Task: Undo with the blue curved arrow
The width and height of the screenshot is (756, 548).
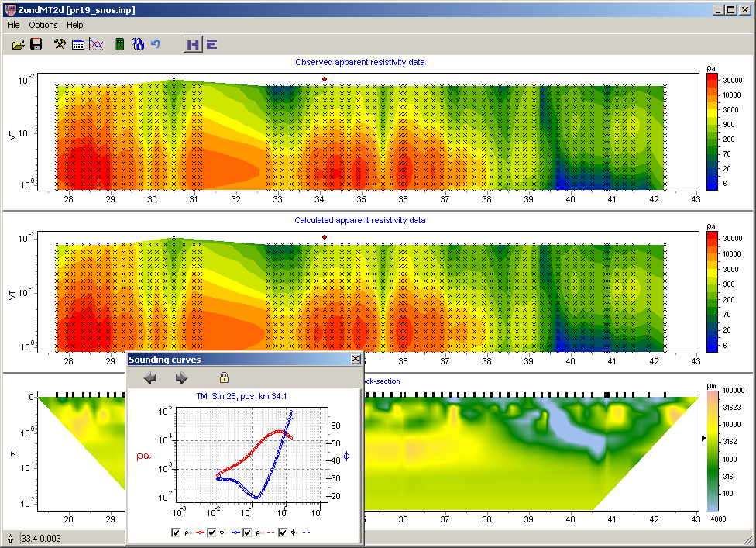Action: 156,45
